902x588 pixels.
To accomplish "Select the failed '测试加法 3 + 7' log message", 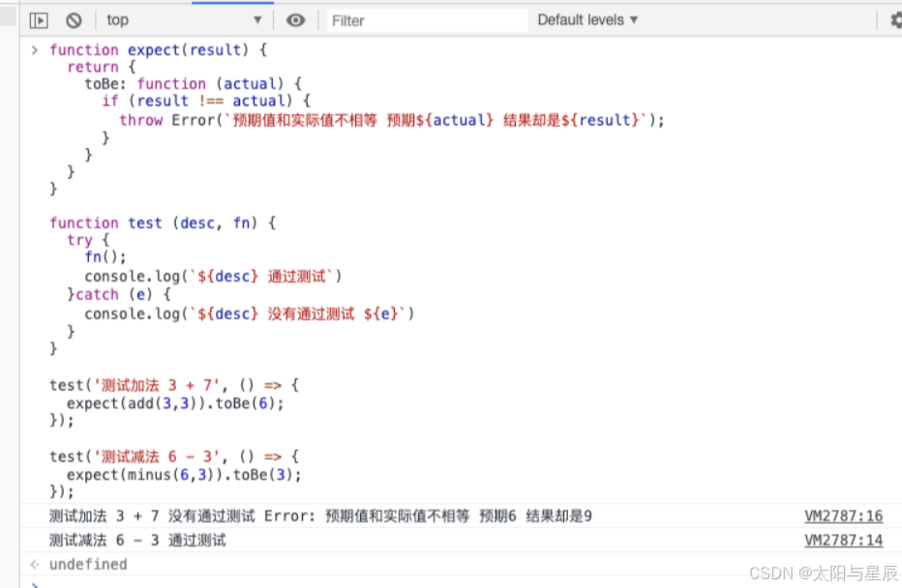I will click(320, 516).
